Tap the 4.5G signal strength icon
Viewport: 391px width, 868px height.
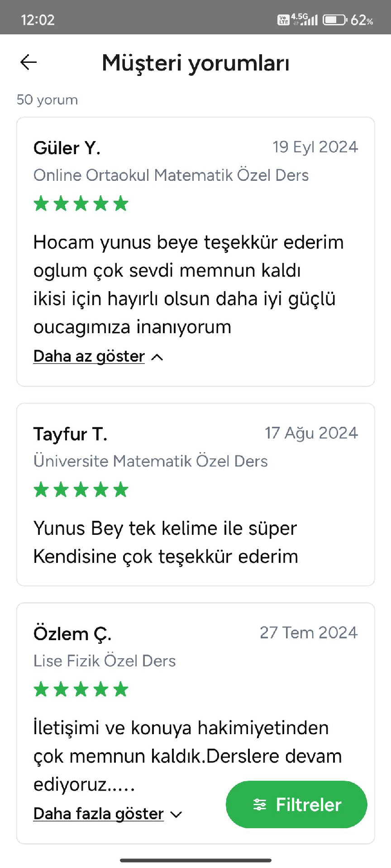tap(305, 19)
